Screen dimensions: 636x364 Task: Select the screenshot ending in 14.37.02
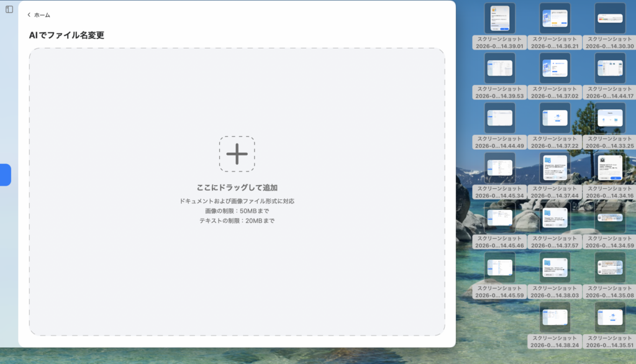(x=555, y=67)
